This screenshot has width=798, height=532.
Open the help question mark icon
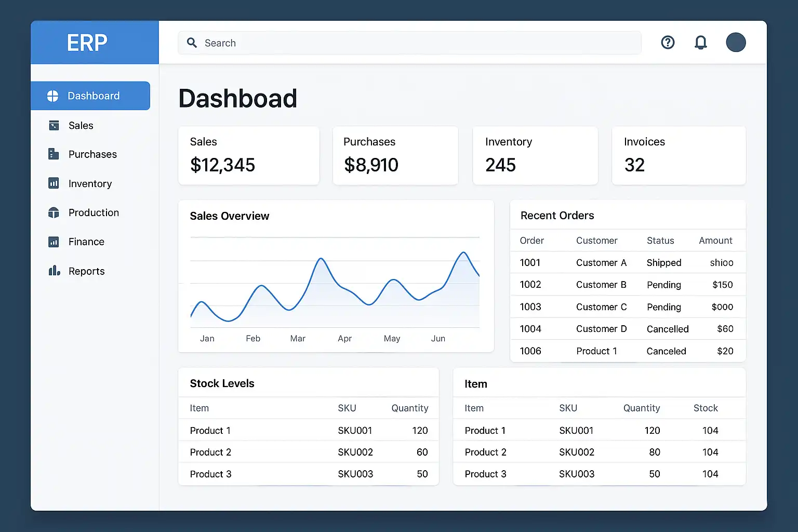click(668, 43)
